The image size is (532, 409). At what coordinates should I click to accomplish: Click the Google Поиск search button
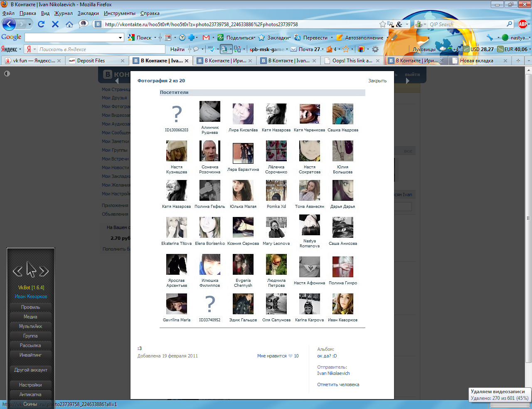point(140,37)
